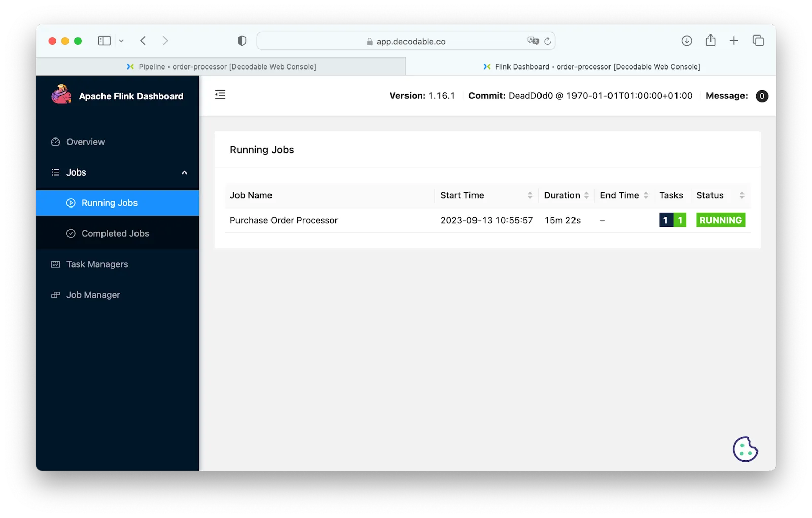Open a new tab with plus icon
812x518 pixels.
click(734, 41)
